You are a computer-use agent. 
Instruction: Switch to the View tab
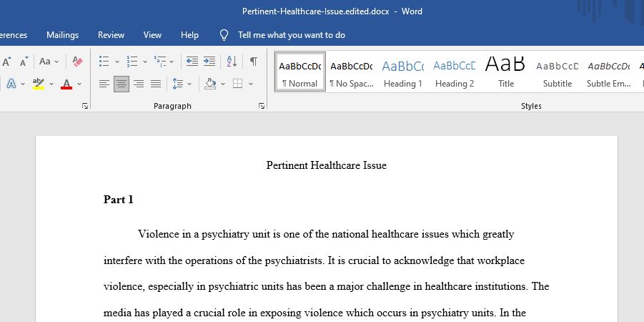[152, 35]
